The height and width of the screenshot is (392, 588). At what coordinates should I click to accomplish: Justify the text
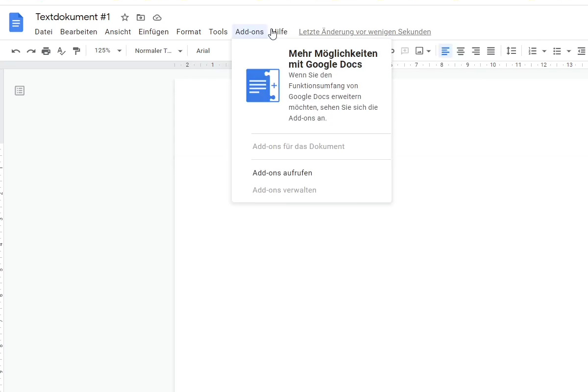point(491,51)
